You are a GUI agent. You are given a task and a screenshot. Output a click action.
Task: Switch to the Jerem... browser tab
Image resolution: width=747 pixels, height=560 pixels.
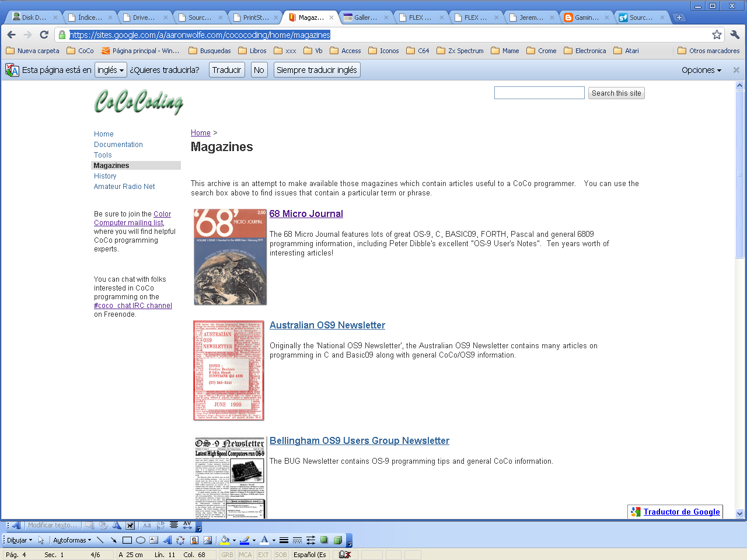point(531,17)
